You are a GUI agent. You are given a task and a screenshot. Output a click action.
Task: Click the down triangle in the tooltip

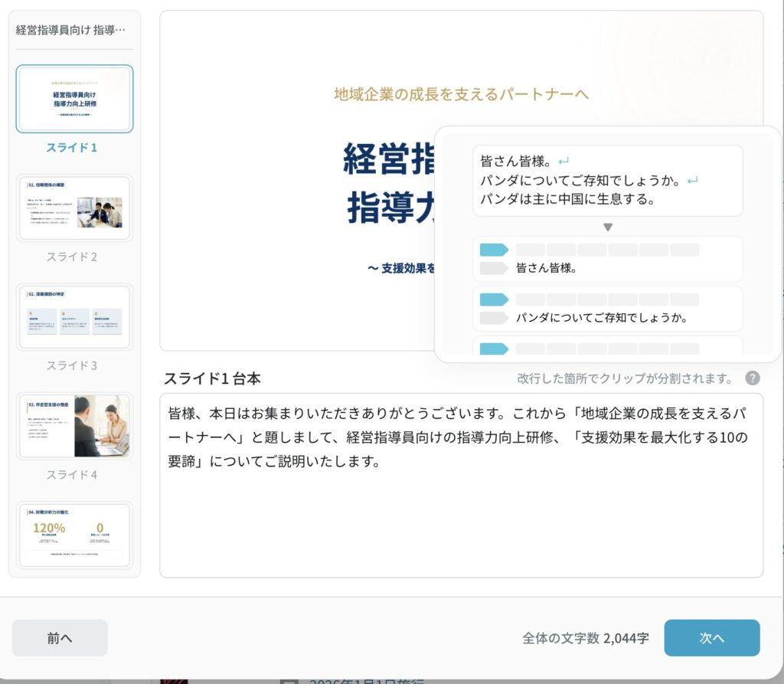[x=608, y=227]
